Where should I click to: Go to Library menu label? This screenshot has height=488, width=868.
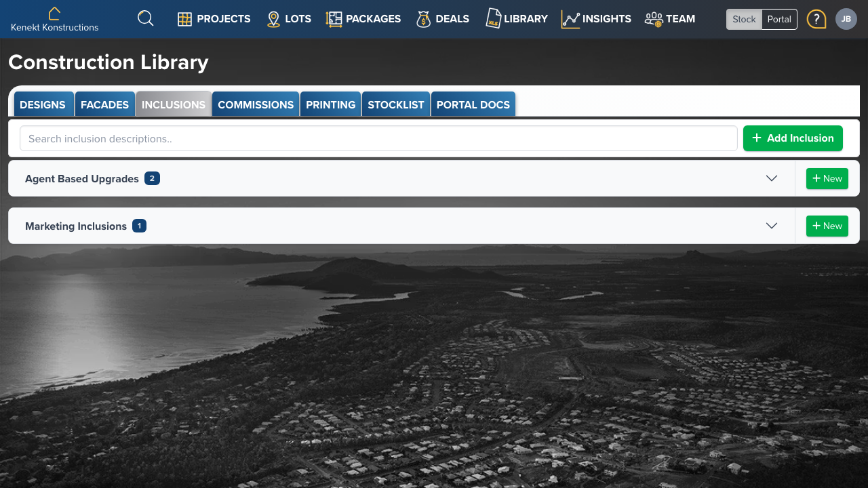pos(526,19)
